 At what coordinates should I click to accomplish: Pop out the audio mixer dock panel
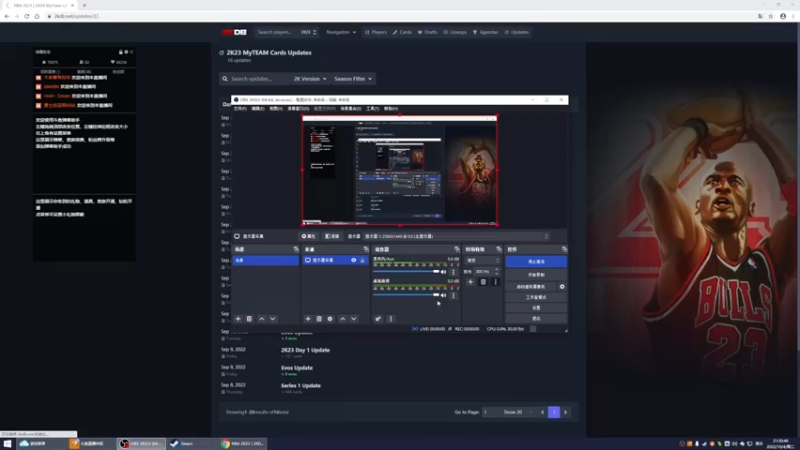click(x=457, y=249)
